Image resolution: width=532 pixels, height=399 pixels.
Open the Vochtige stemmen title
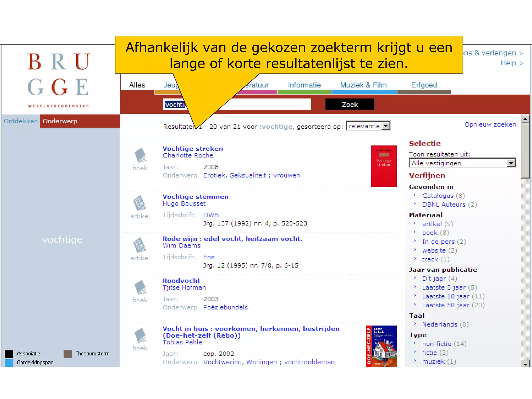click(196, 197)
